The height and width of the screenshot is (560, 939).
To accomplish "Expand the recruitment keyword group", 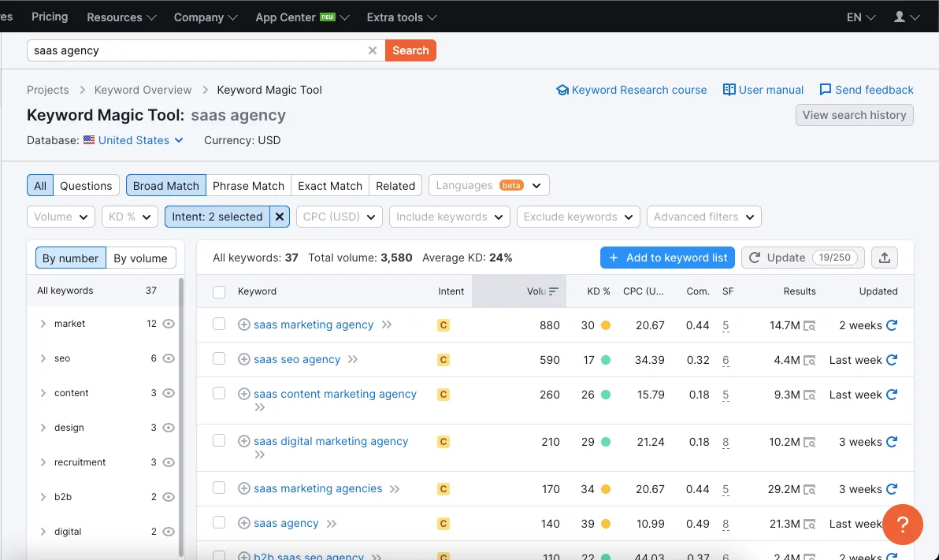I will [43, 462].
